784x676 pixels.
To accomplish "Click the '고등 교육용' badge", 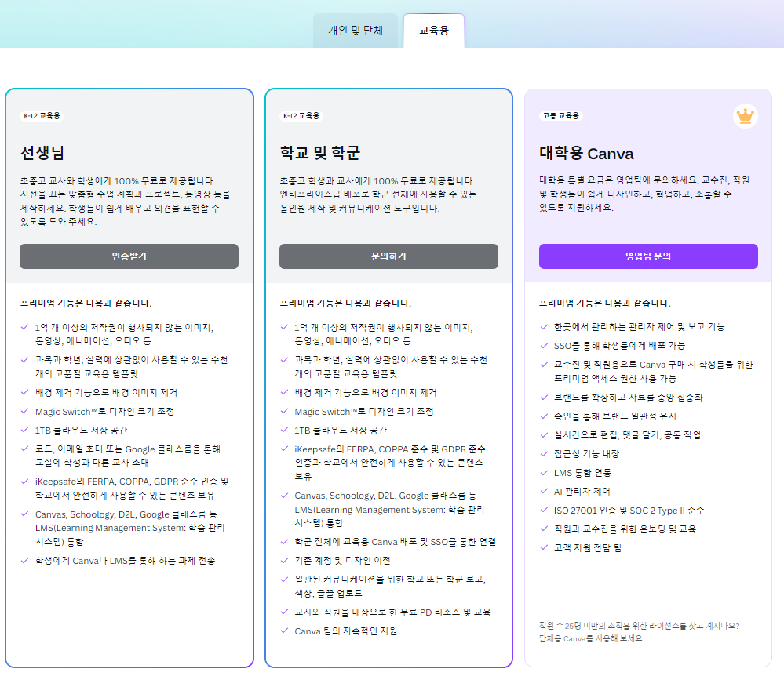I will tap(561, 116).
